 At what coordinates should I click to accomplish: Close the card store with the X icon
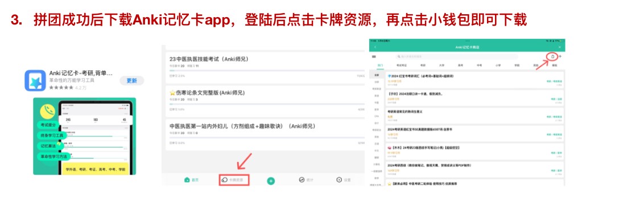click(x=559, y=47)
